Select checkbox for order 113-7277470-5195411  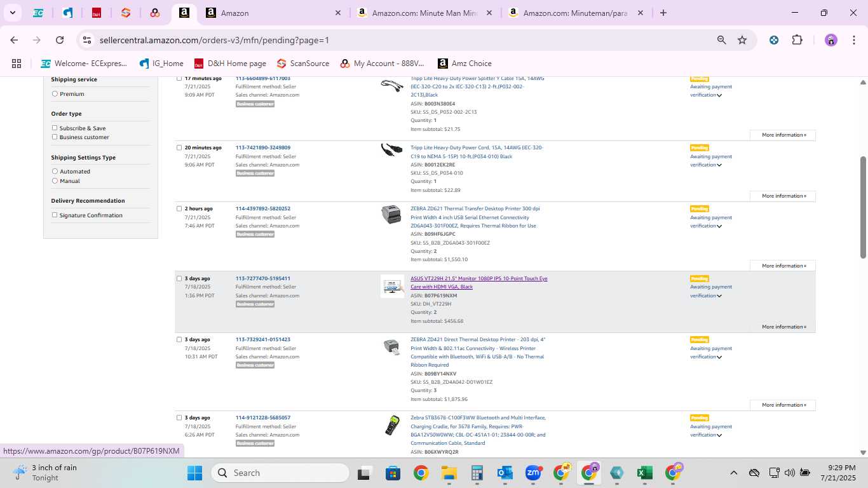click(x=179, y=278)
